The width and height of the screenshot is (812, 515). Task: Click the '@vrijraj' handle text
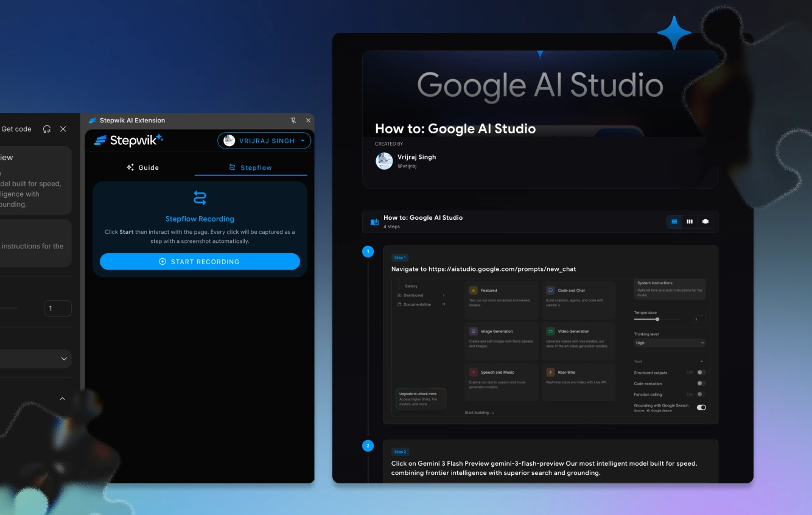pos(407,166)
